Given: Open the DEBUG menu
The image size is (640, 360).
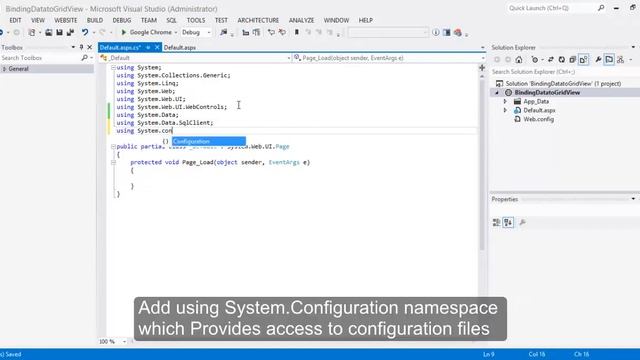Looking at the screenshot, I should [122, 20].
